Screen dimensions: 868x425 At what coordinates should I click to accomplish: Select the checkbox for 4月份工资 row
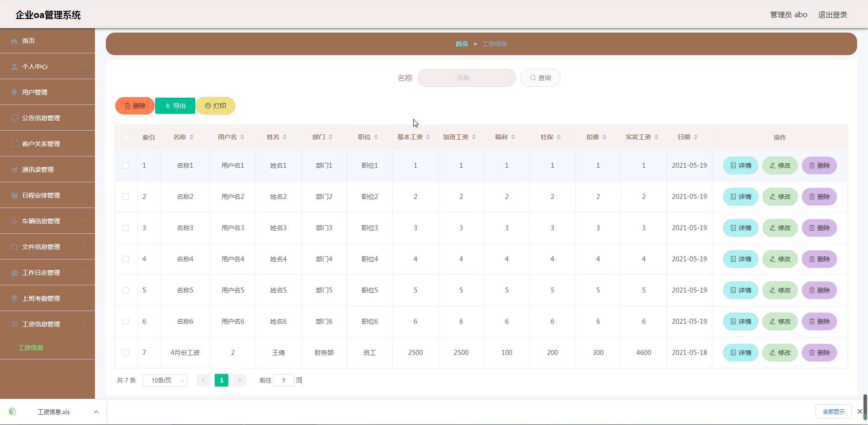pyautogui.click(x=126, y=353)
